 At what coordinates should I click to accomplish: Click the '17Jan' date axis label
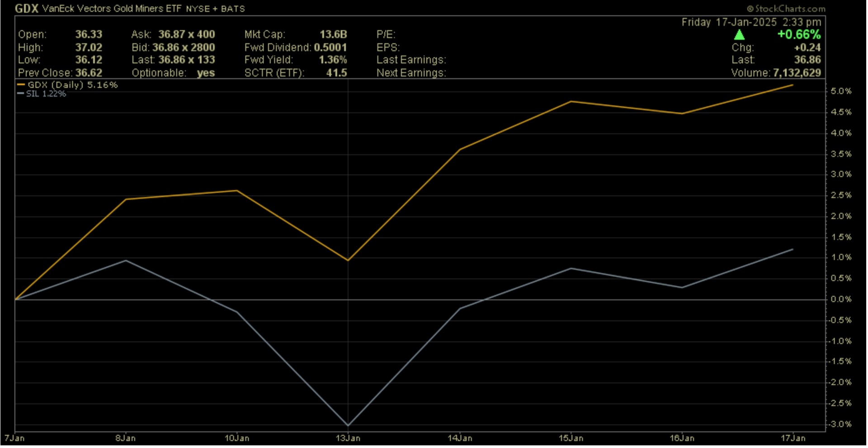pyautogui.click(x=793, y=438)
